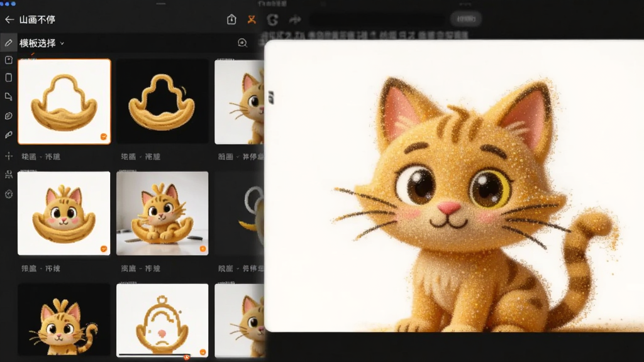Click the blurred circular refresh icon

(x=272, y=19)
